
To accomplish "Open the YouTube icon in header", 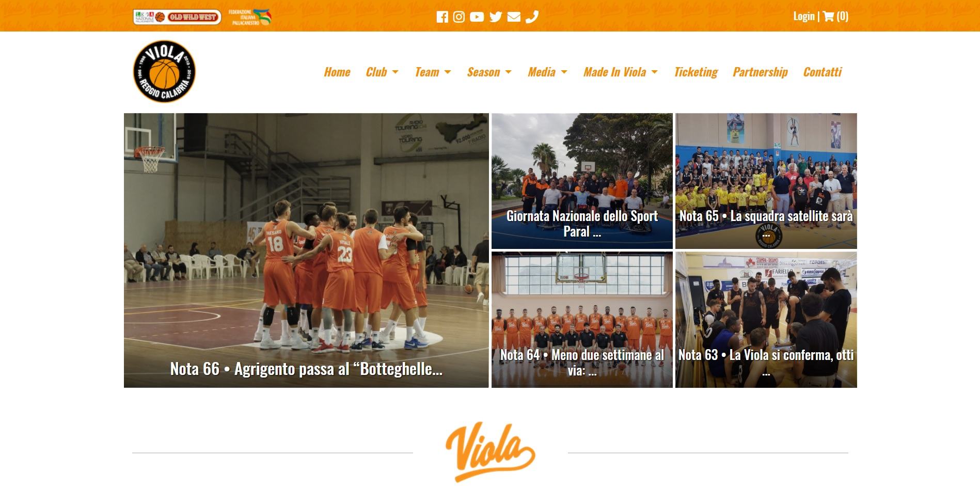I will pyautogui.click(x=477, y=17).
